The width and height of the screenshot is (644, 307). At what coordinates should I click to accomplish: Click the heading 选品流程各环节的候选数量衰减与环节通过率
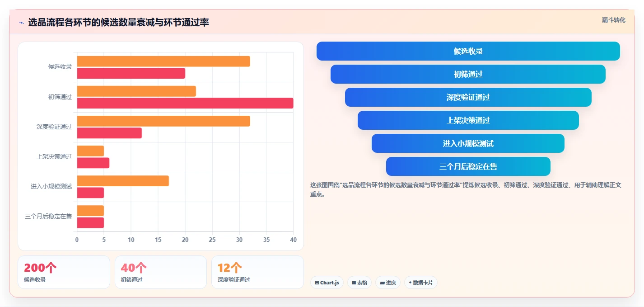[118, 23]
